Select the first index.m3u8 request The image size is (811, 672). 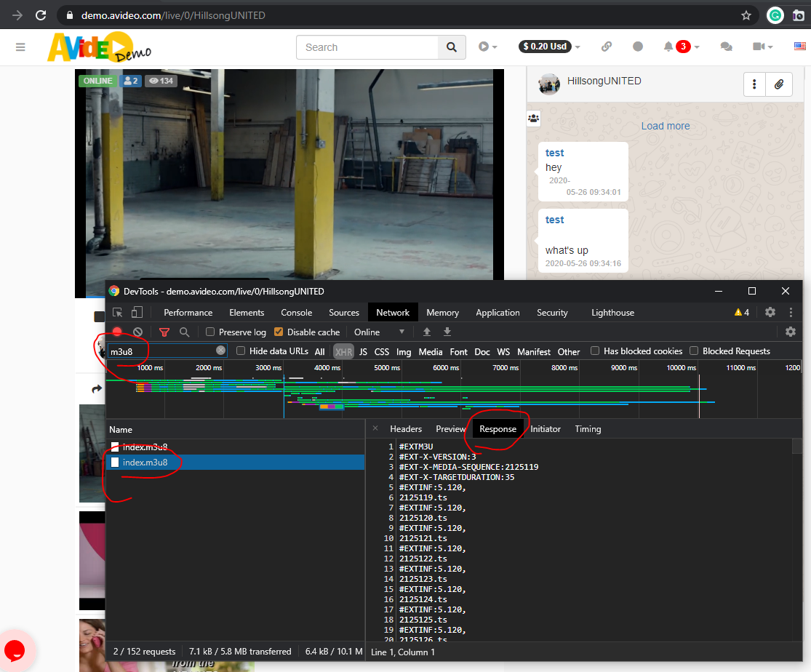[x=236, y=447]
